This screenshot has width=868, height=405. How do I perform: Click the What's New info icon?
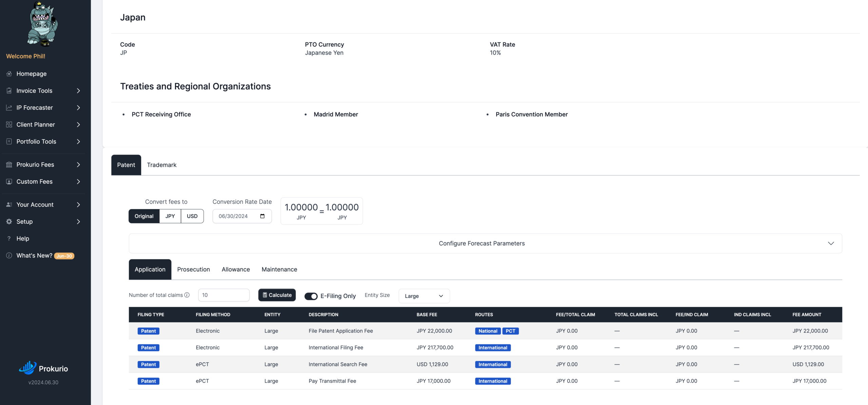pyautogui.click(x=9, y=255)
